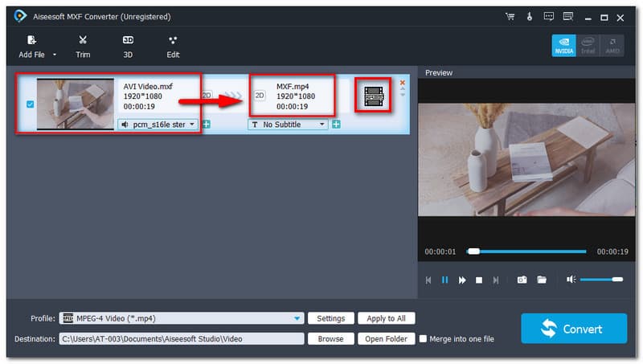Mute the preview volume speaker
643x364 pixels.
click(571, 279)
